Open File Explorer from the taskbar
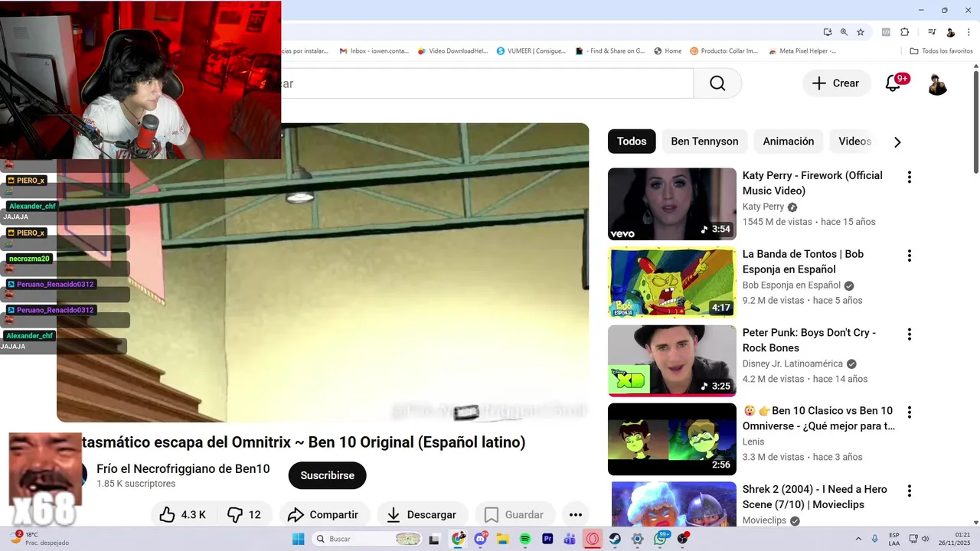The width and height of the screenshot is (980, 551). [503, 539]
